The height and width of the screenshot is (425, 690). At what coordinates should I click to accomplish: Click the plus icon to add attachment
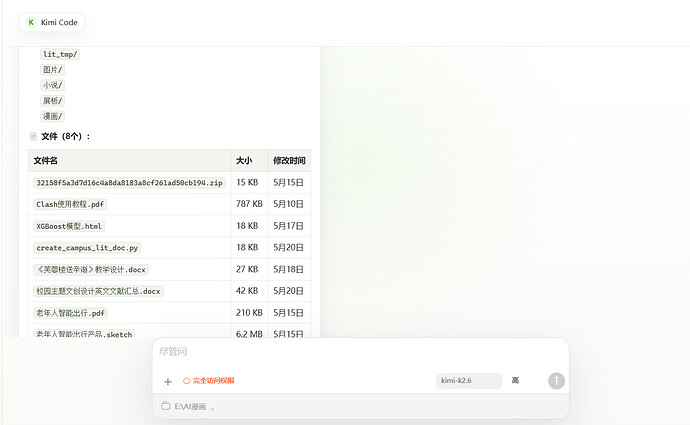pyautogui.click(x=168, y=381)
